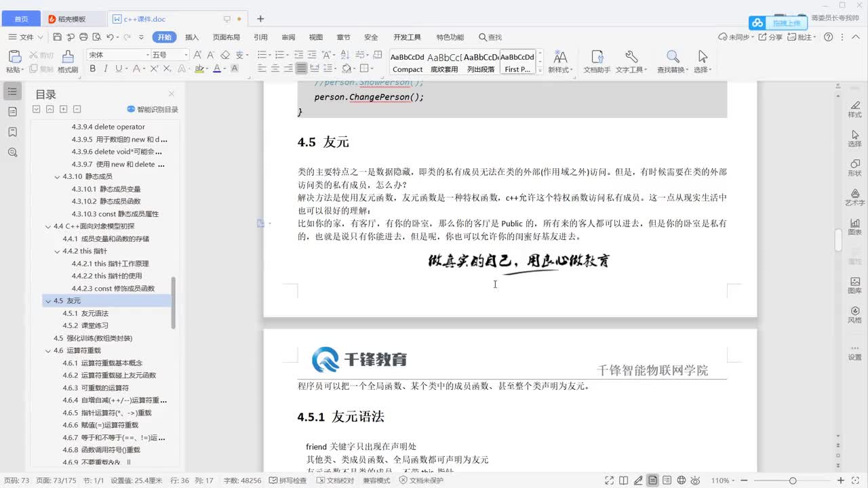Click the Print Preview icon
Viewport: 868px width, 488px height.
(x=96, y=37)
